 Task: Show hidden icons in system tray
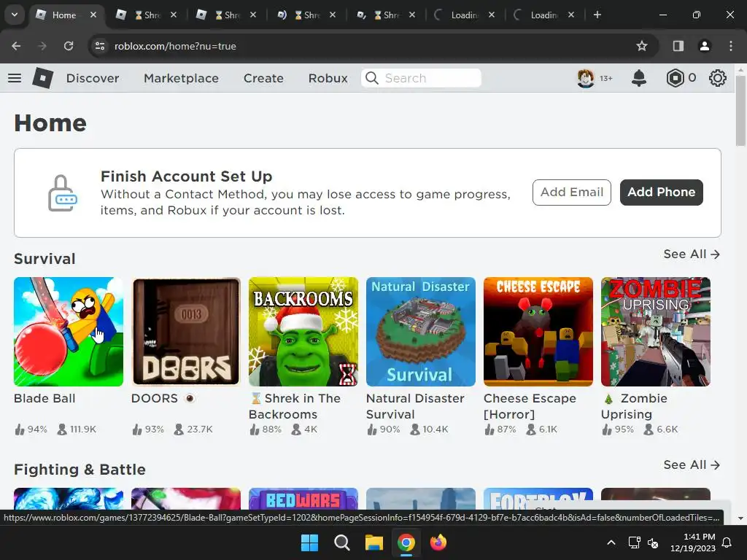[x=611, y=542]
